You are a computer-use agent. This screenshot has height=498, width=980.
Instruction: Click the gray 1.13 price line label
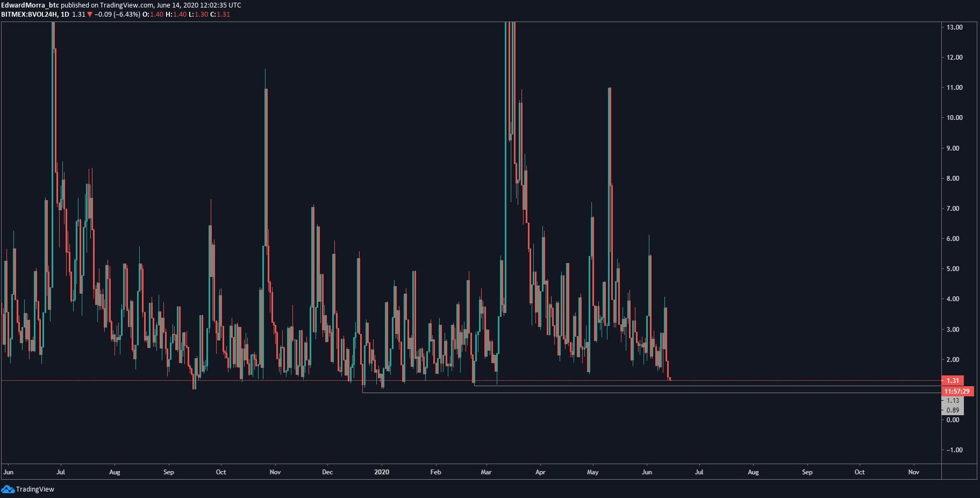coord(953,401)
